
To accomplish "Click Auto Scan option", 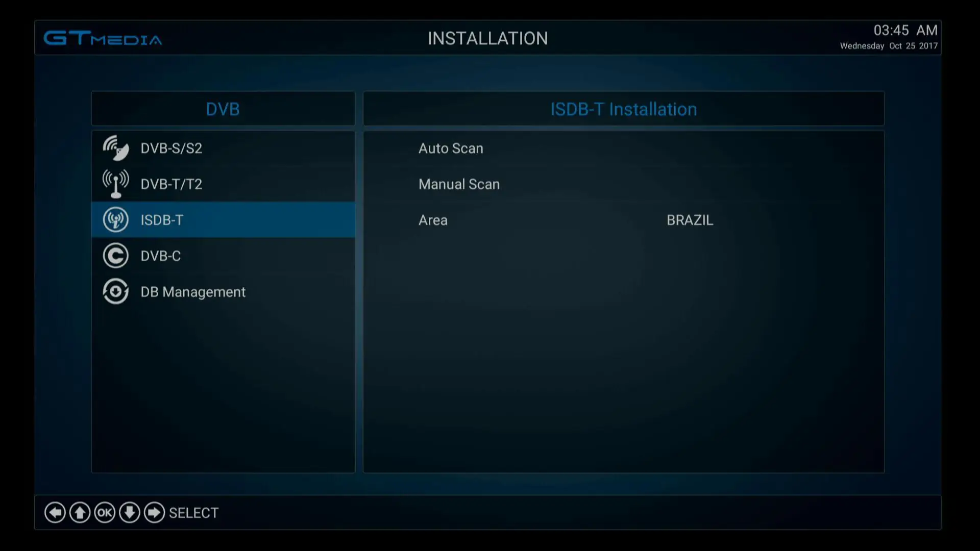I will click(x=450, y=148).
